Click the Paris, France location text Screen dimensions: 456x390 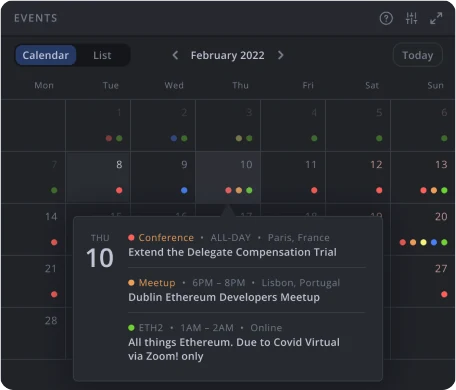tap(299, 238)
